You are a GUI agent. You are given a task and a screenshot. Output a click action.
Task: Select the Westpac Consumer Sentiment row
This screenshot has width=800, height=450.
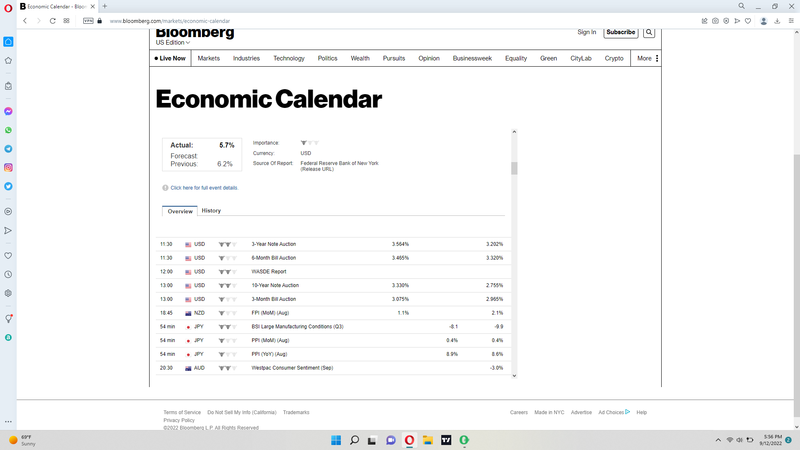tap(332, 368)
